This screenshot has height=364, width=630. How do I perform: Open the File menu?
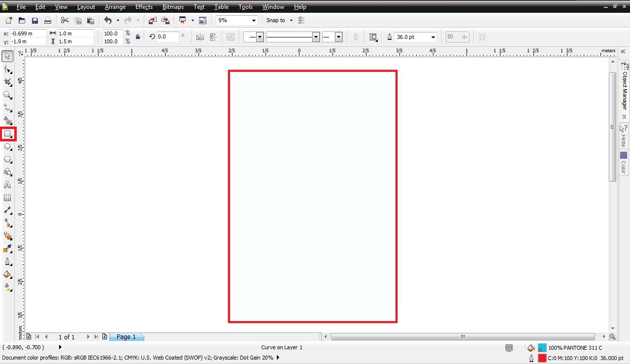(x=21, y=7)
